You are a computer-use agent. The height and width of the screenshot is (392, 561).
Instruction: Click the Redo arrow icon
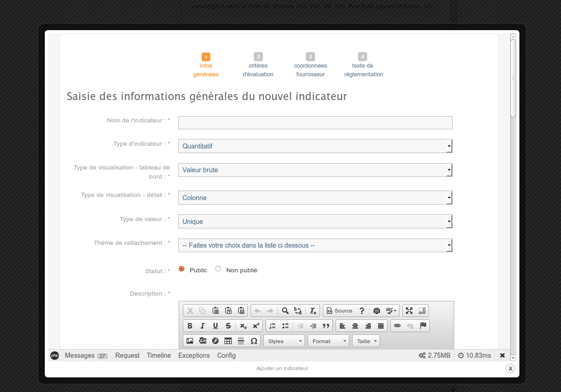(x=270, y=311)
